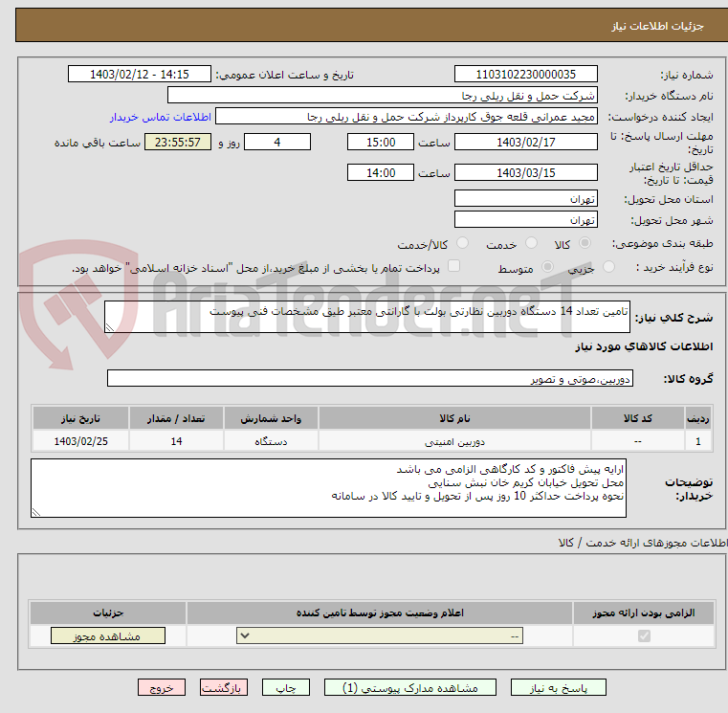Click the response deadline date 1403/02/17
728x713 pixels.
[x=525, y=142]
